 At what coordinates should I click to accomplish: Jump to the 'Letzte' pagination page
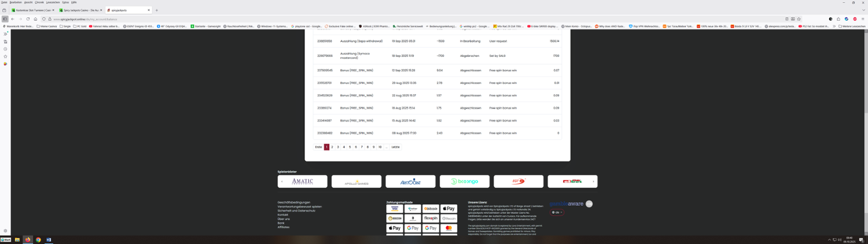tap(395, 147)
